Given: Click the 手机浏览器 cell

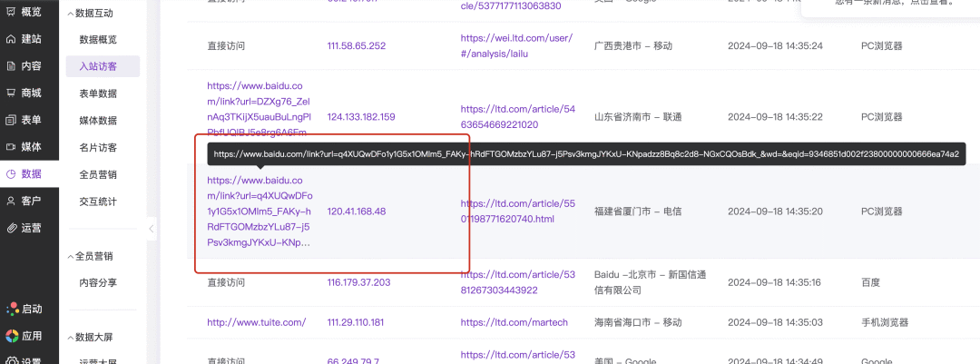Looking at the screenshot, I should (885, 323).
